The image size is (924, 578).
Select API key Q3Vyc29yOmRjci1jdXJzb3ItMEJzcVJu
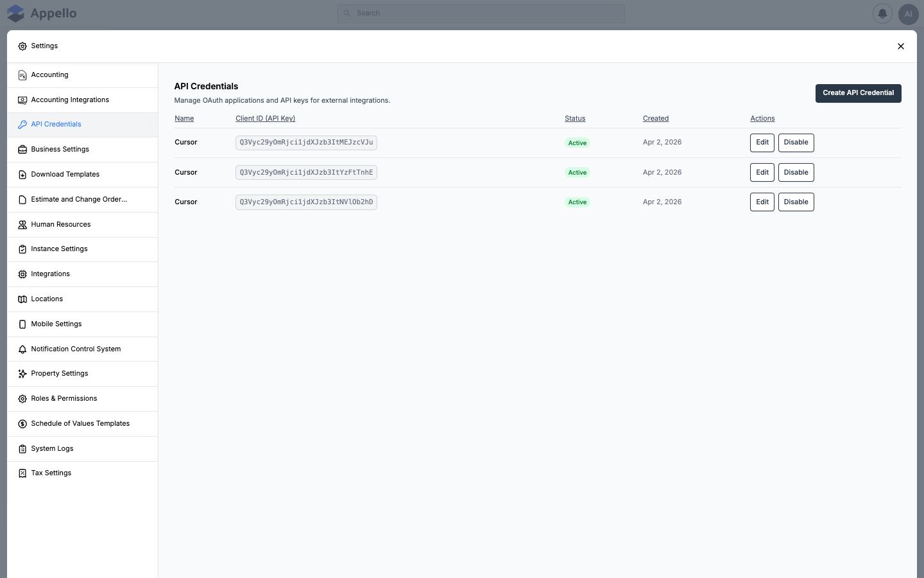(306, 143)
